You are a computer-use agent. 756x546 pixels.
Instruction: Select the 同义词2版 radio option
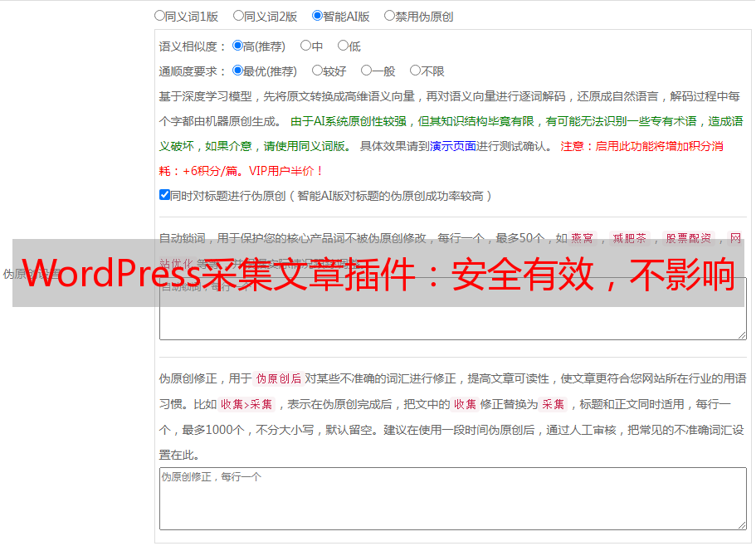pos(238,16)
